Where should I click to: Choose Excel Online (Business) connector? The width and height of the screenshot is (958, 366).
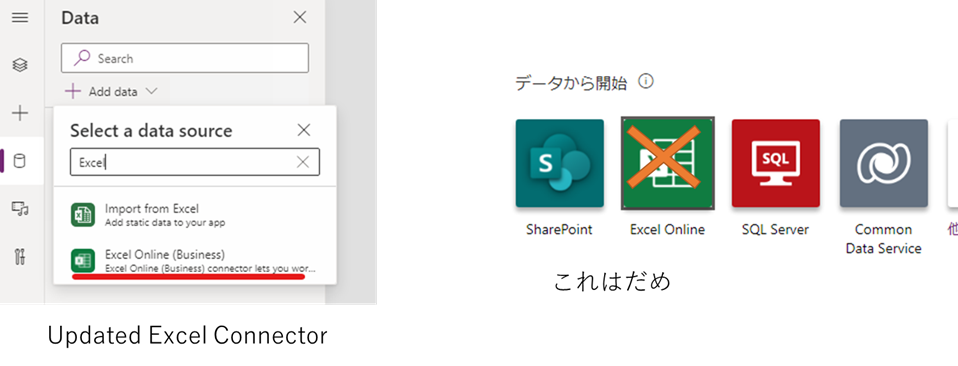coord(194,261)
